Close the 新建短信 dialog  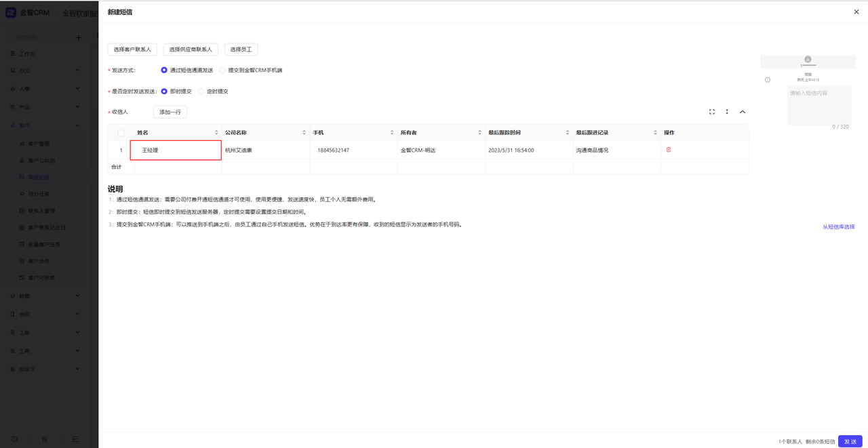[856, 12]
